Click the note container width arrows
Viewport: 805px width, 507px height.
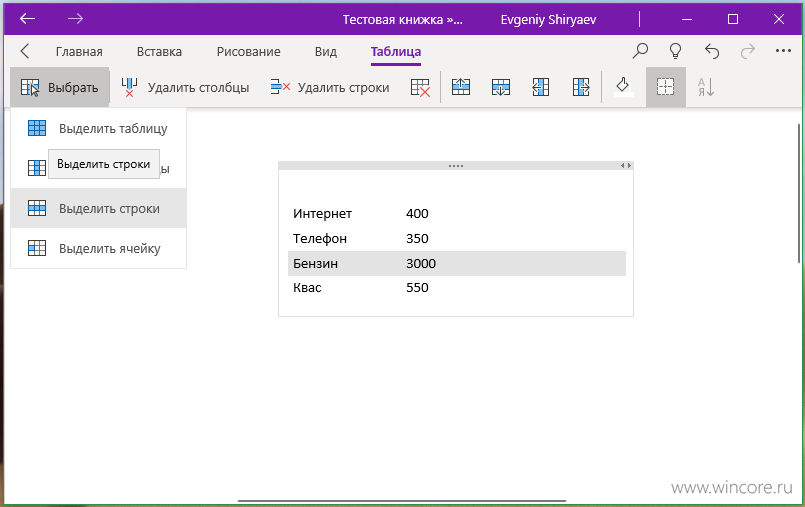[626, 166]
